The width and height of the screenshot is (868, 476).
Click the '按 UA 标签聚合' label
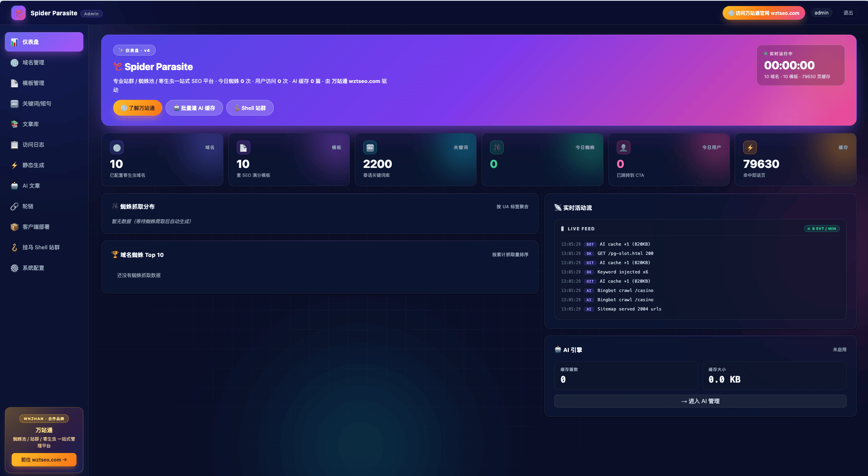(512, 207)
